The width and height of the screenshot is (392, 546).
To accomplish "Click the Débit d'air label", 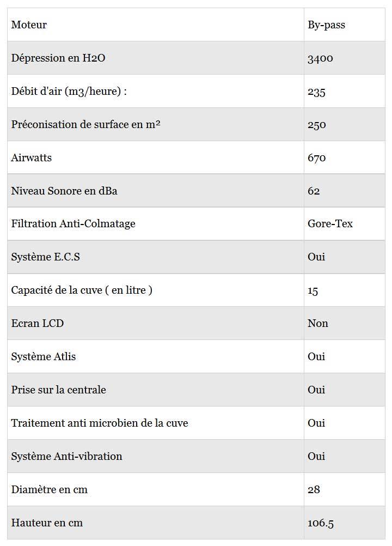I will 69,91.
